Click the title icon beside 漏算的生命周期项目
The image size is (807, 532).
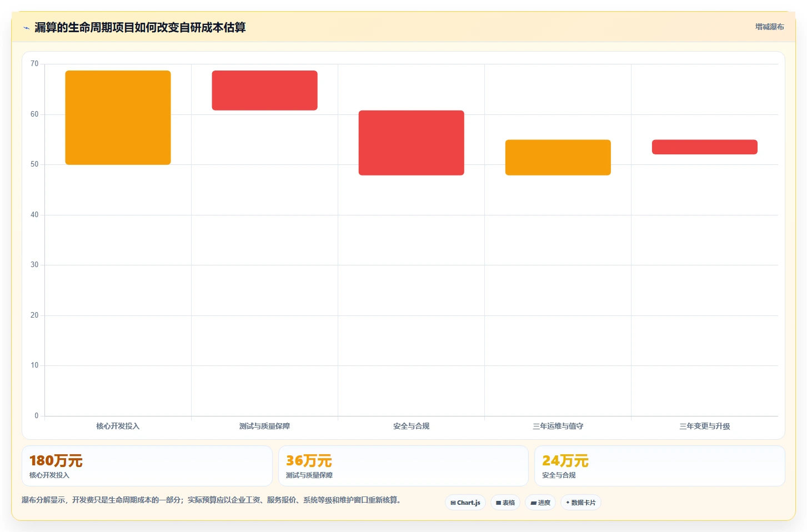tap(26, 28)
